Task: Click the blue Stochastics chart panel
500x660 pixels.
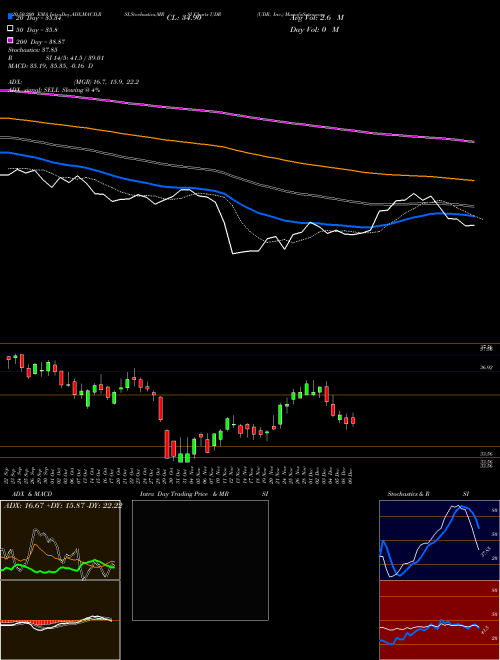Action: pyautogui.click(x=439, y=540)
